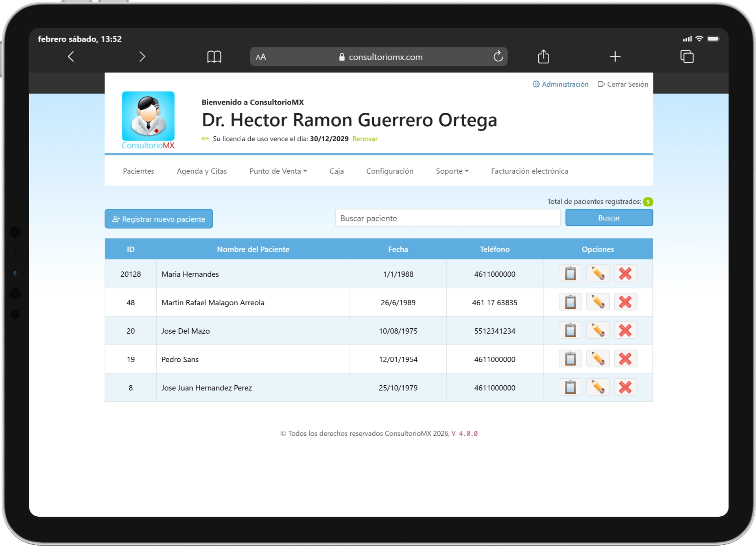Click the Cerrar Sesión logout icon
The image size is (756, 546).
pyautogui.click(x=601, y=84)
